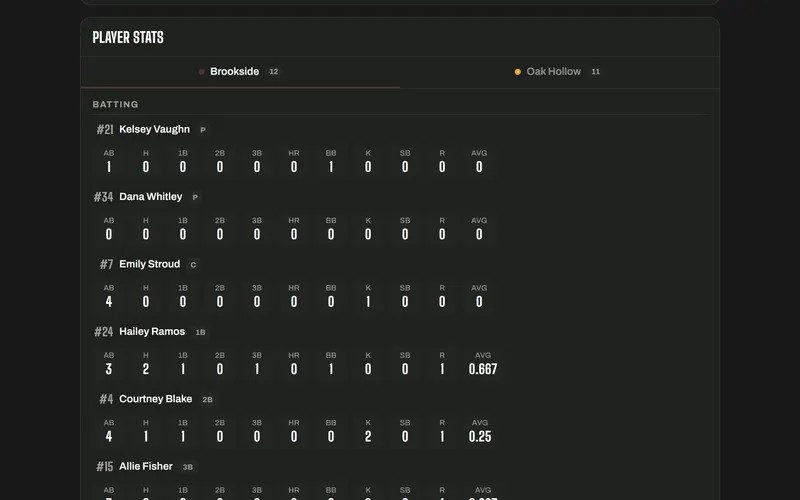
Task: Click the PLAYER STATS heading
Action: click(128, 37)
